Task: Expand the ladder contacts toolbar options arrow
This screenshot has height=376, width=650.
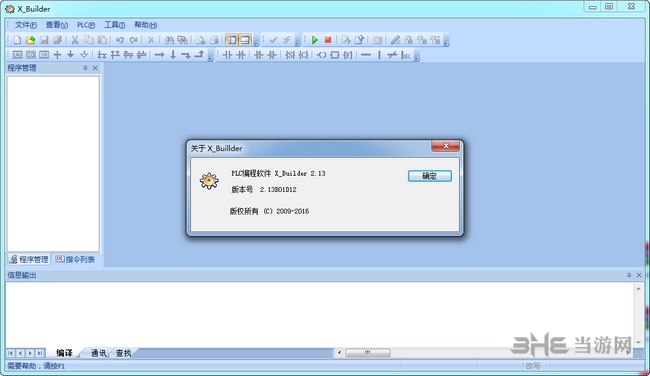Action: coord(417,58)
